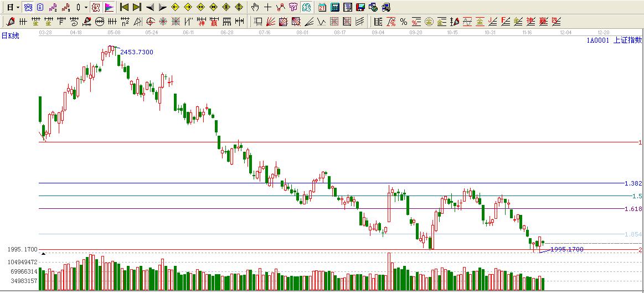Pick the pencil drawing tool at row start
The height and width of the screenshot is (293, 644).
tap(10, 22)
